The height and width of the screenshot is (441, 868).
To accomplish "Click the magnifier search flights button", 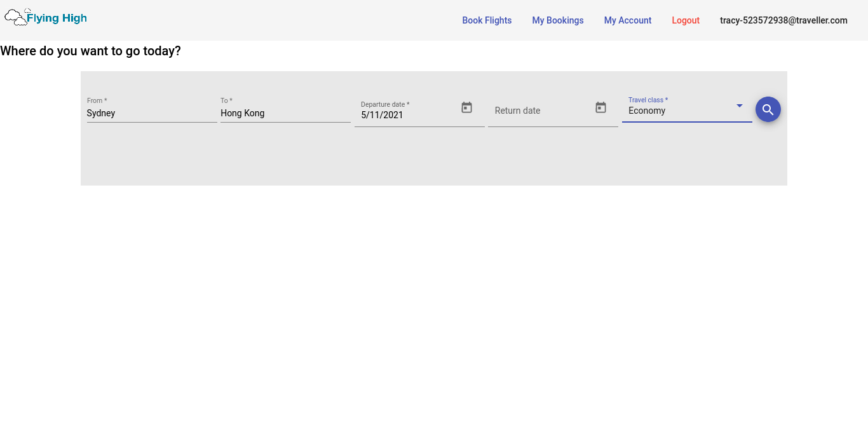I will click(768, 109).
